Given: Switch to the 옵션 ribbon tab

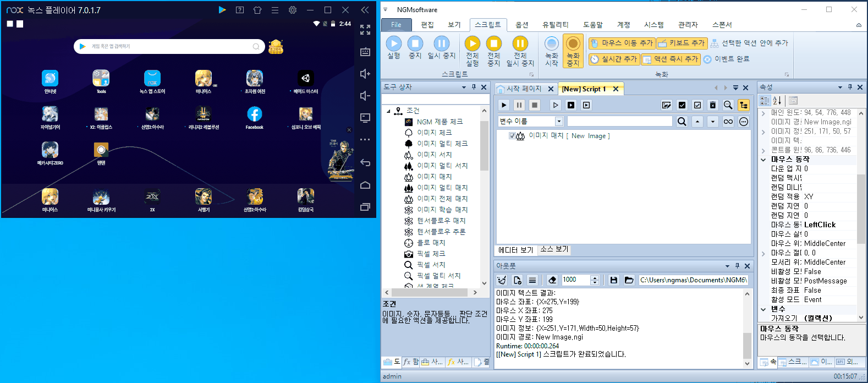Looking at the screenshot, I should click(x=522, y=25).
